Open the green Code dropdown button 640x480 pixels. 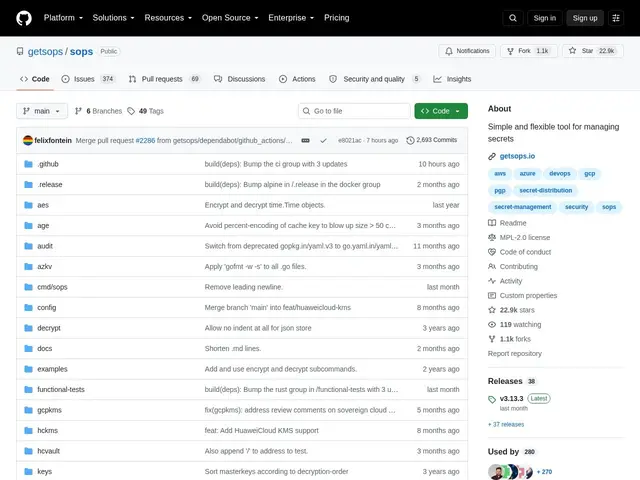[441, 111]
